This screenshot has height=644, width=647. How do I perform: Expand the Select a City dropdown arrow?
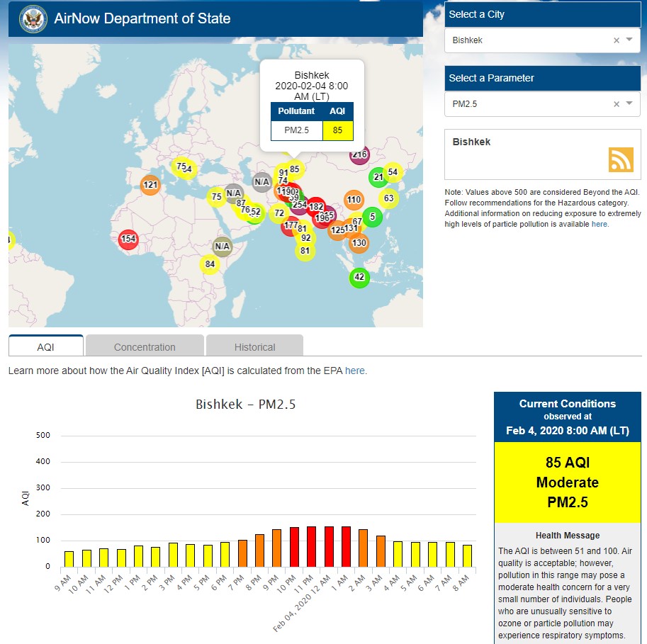coord(629,40)
